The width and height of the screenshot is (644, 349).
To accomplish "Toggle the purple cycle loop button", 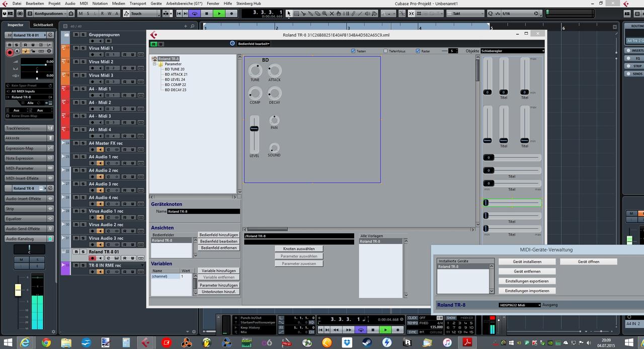I will pos(194,14).
